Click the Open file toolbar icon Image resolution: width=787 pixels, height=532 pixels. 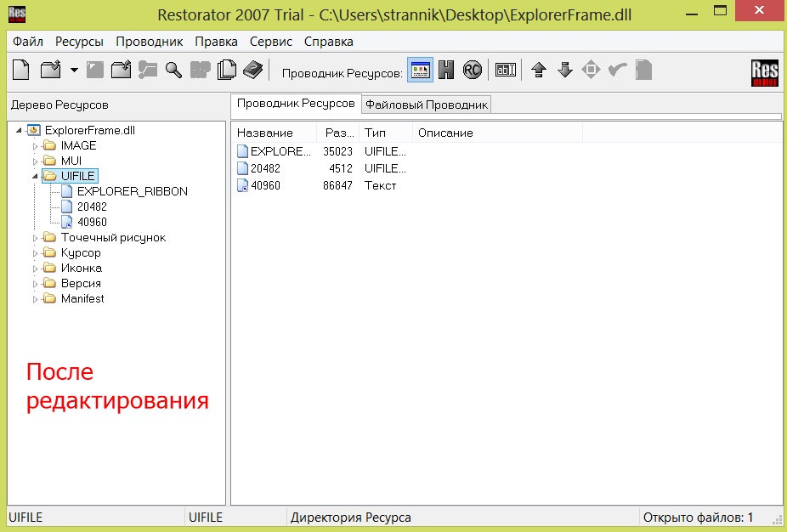pos(51,71)
